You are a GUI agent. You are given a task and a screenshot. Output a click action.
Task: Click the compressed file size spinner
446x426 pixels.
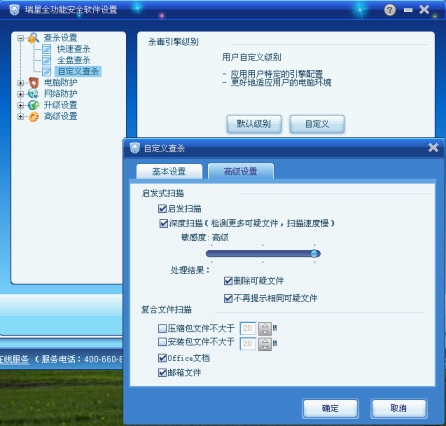tap(265, 329)
